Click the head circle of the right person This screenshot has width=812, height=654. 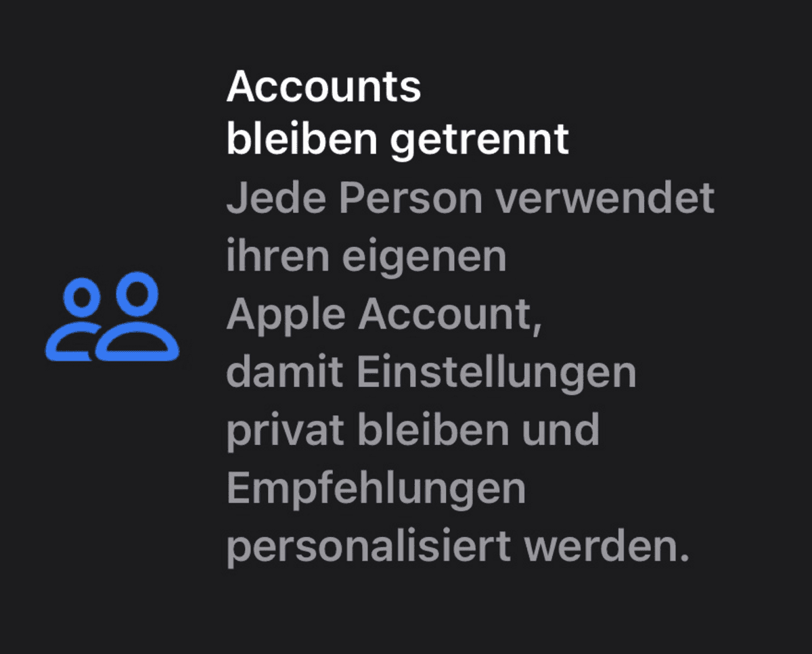[x=137, y=294]
